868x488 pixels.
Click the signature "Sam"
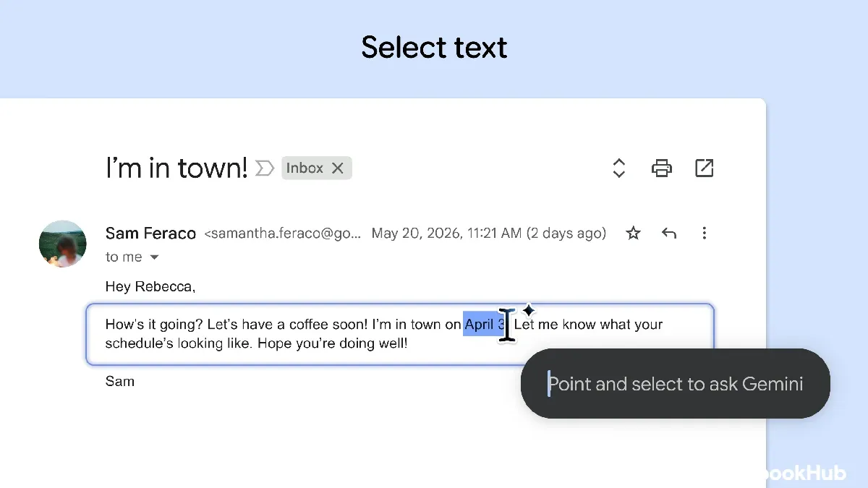point(120,381)
